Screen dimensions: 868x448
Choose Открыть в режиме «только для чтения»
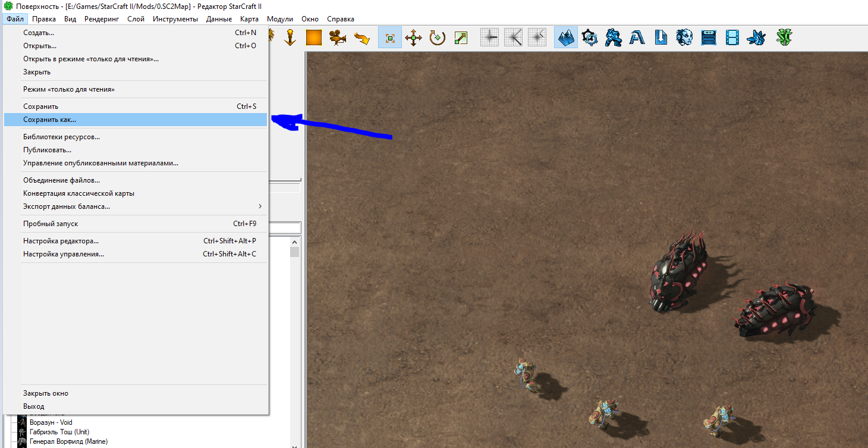click(x=136, y=59)
